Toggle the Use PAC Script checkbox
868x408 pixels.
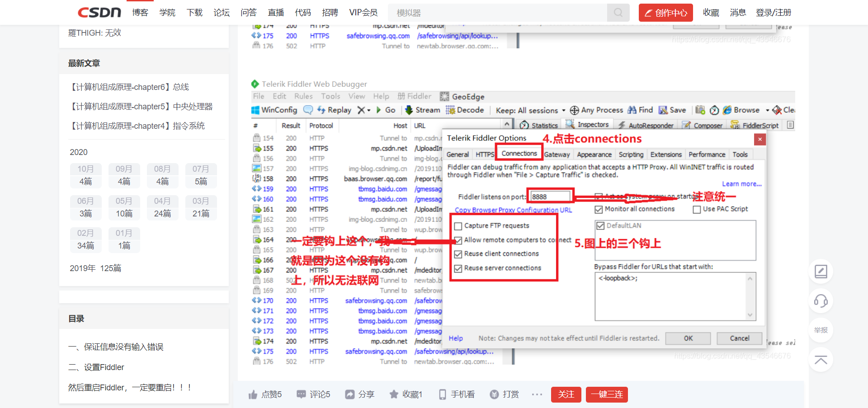coord(697,209)
